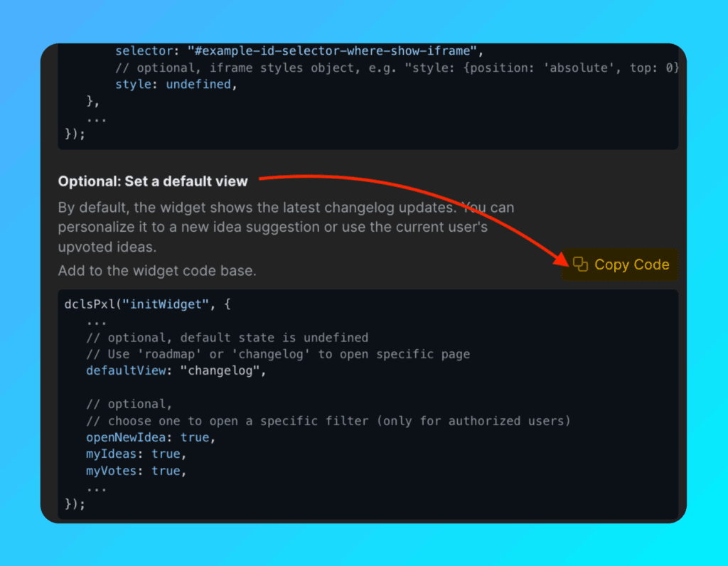Click the paragraph starting 'By default, the widget'
This screenshot has width=728, height=566.
click(286, 228)
